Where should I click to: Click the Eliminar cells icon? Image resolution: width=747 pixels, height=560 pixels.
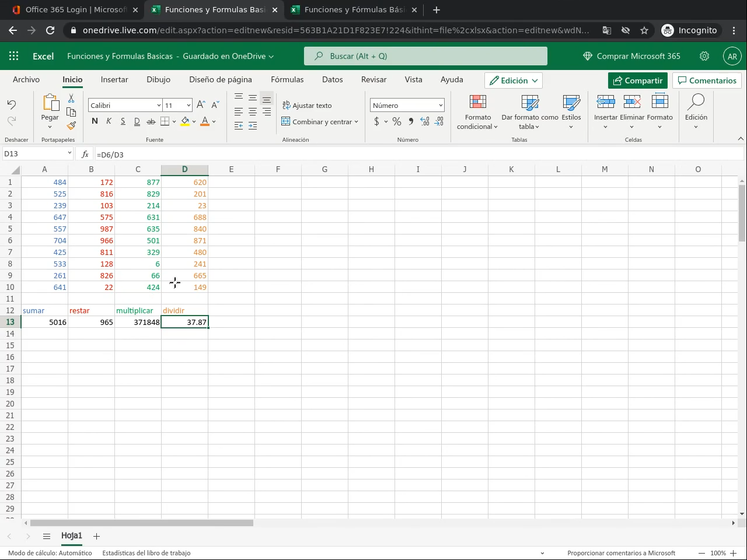coord(632,103)
